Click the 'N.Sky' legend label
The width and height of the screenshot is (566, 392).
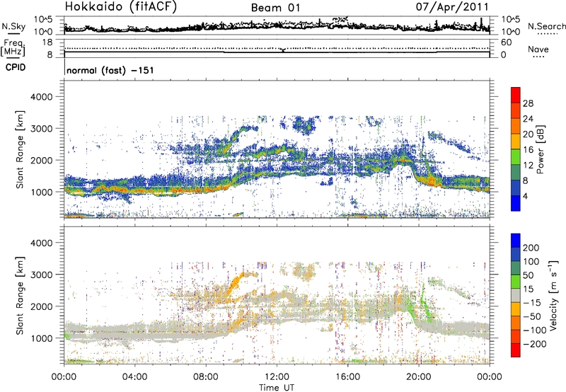click(13, 26)
